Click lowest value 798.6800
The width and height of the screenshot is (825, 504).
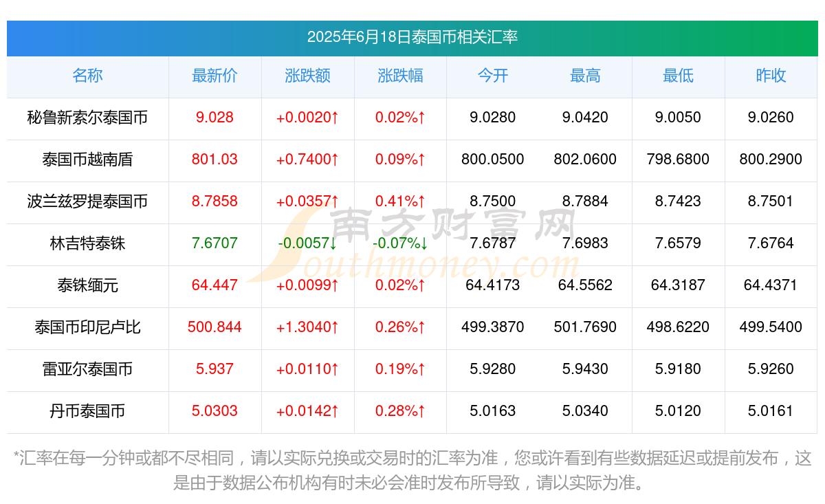tap(678, 160)
